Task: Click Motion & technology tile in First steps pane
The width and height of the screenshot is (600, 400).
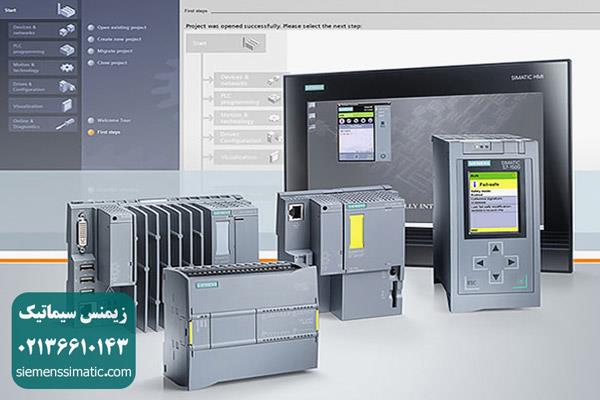Action: pos(248,118)
